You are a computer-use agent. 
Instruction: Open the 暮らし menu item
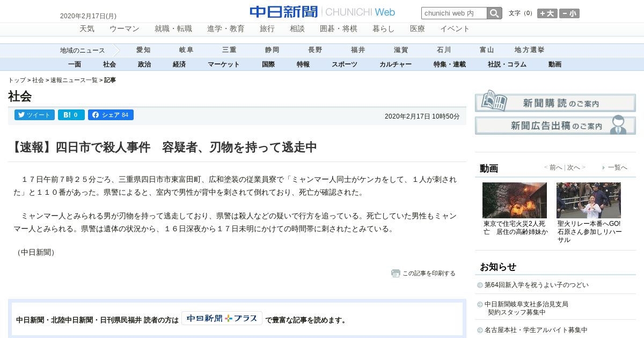[384, 29]
